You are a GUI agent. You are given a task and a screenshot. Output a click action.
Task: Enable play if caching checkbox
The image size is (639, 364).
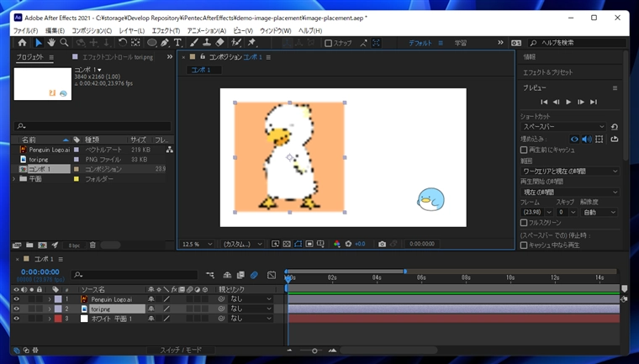(524, 245)
